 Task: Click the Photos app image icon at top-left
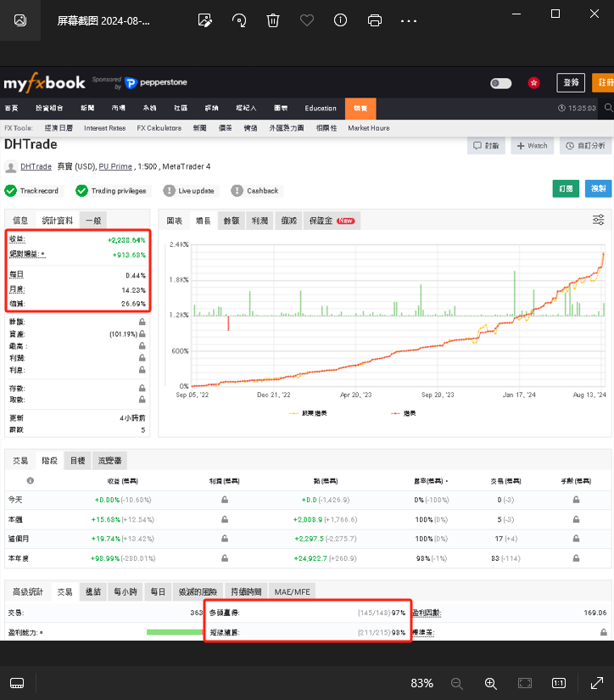pos(20,20)
